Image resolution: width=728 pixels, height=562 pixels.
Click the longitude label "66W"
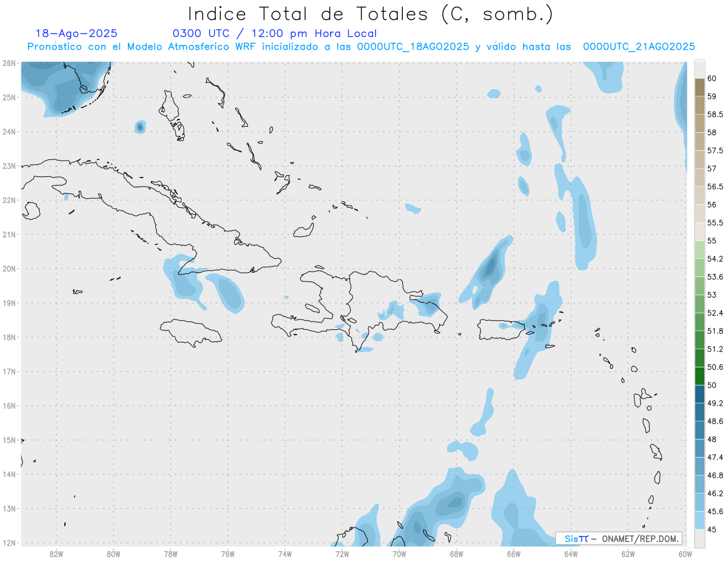(514, 554)
